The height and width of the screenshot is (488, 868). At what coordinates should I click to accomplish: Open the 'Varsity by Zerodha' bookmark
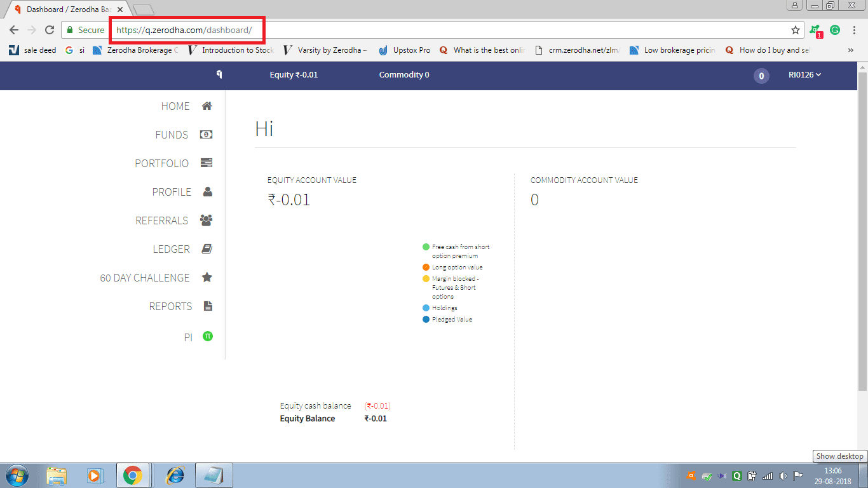click(325, 50)
